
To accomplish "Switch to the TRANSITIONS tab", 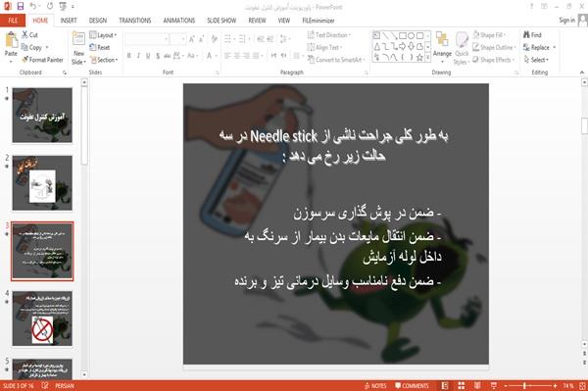I will (x=135, y=21).
